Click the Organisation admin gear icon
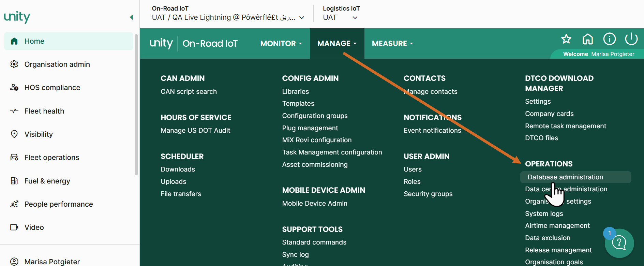Screen dimensions: 644x266 pos(14,64)
